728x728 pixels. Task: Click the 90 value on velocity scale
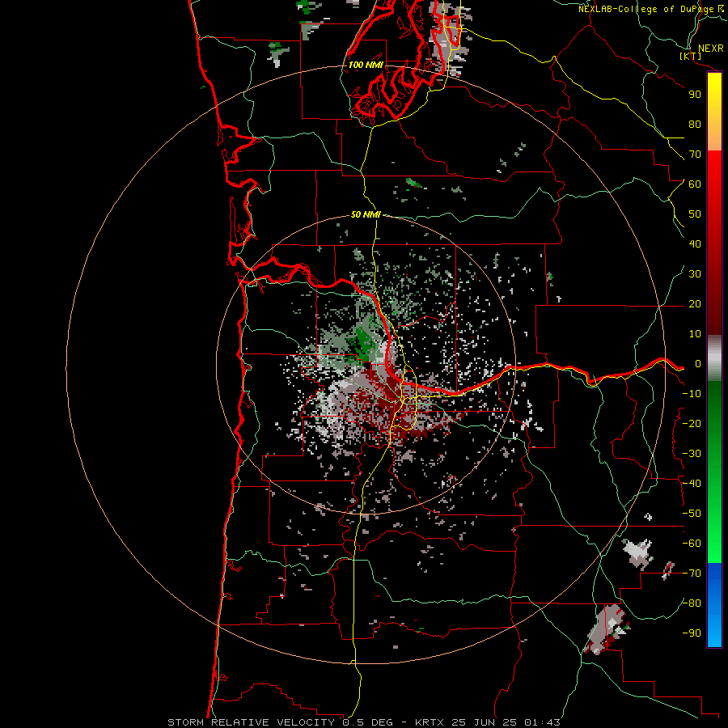695,95
